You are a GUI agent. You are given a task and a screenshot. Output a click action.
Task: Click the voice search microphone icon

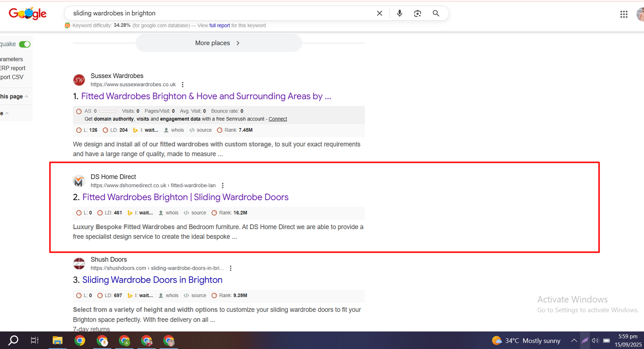(399, 13)
